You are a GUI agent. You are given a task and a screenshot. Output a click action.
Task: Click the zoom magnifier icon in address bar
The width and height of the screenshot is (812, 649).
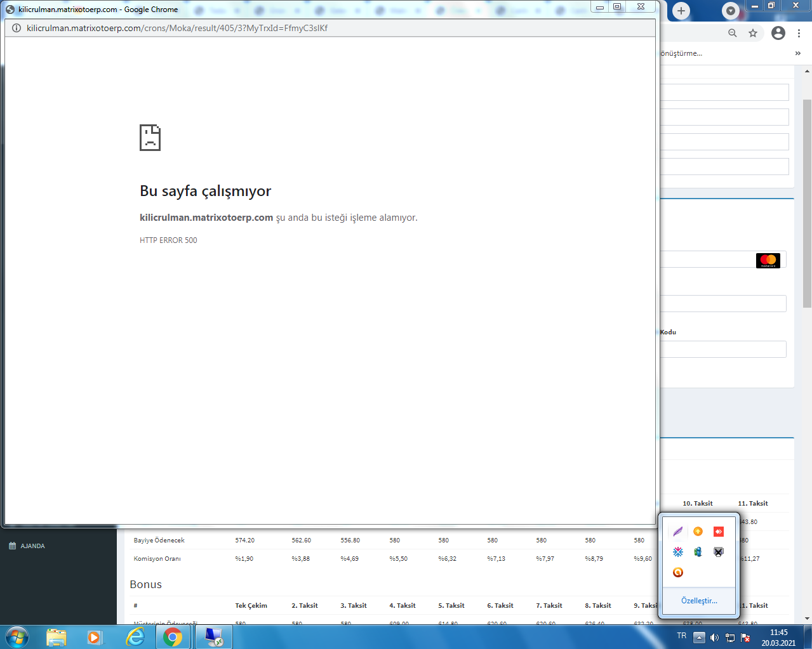(733, 33)
